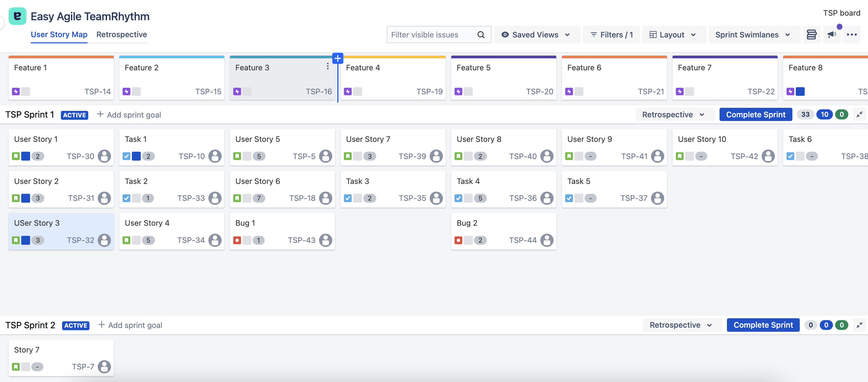Click the task checkbox icon on Task 1
Screen dimensions: 868x382
(126, 156)
